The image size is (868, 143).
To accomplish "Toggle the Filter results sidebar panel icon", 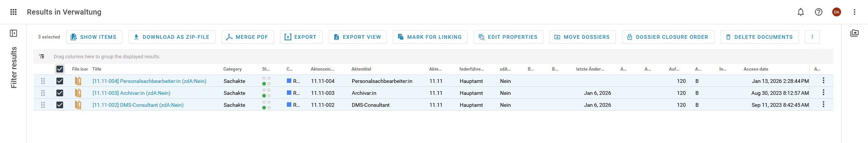I will [x=13, y=33].
